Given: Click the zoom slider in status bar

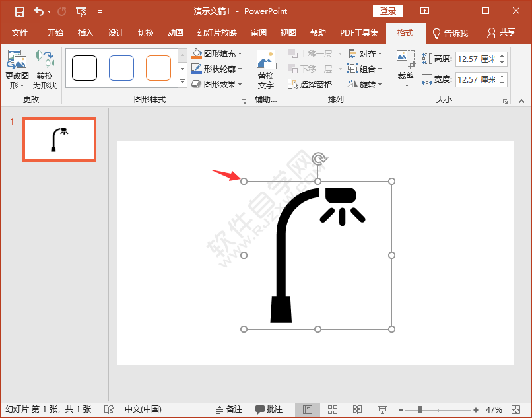Looking at the screenshot, I should point(420,409).
